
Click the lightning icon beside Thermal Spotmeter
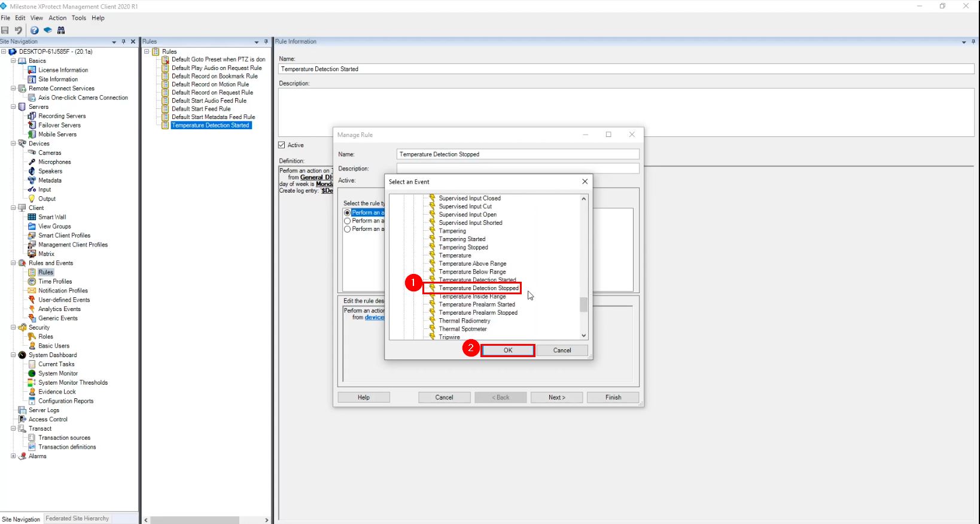click(432, 329)
